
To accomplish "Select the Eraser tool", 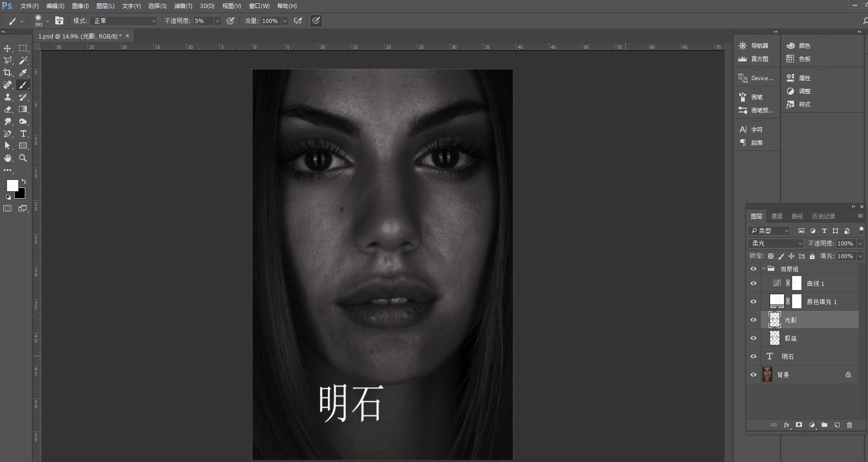I will (x=7, y=109).
